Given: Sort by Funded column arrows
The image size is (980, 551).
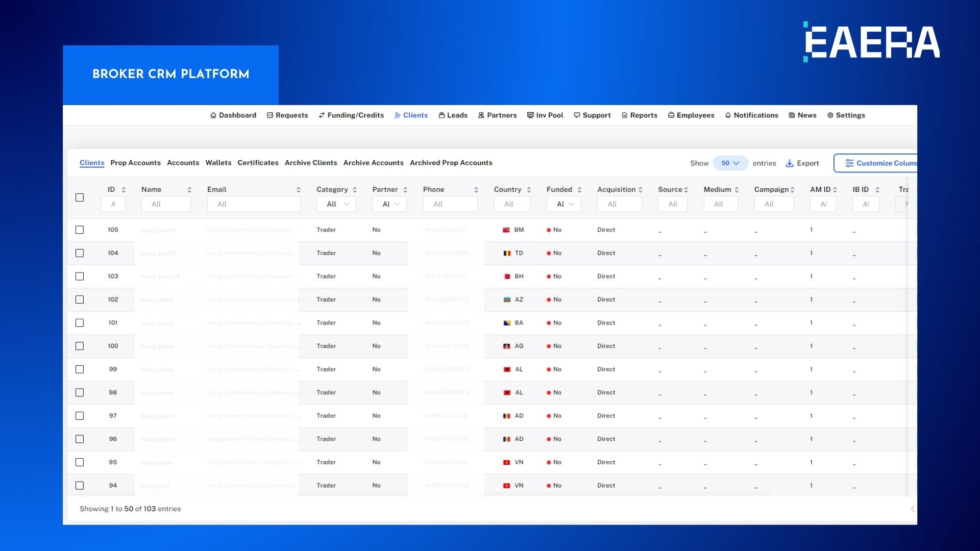Looking at the screenshot, I should click(x=580, y=190).
